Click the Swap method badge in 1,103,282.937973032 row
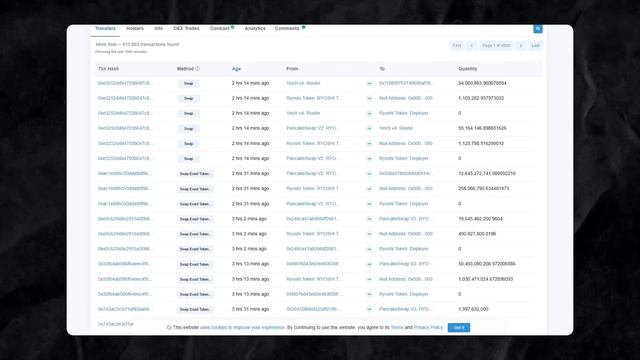640x360 pixels. click(x=189, y=98)
